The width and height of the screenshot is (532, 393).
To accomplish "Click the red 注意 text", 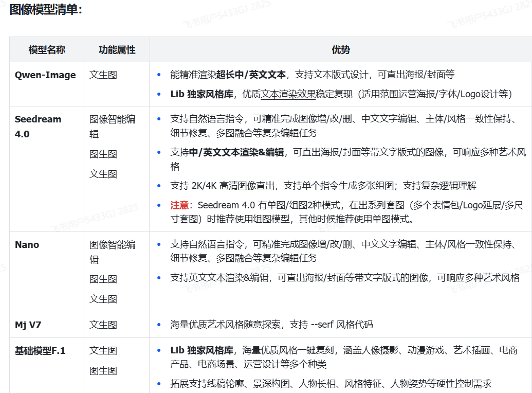I will tap(179, 205).
